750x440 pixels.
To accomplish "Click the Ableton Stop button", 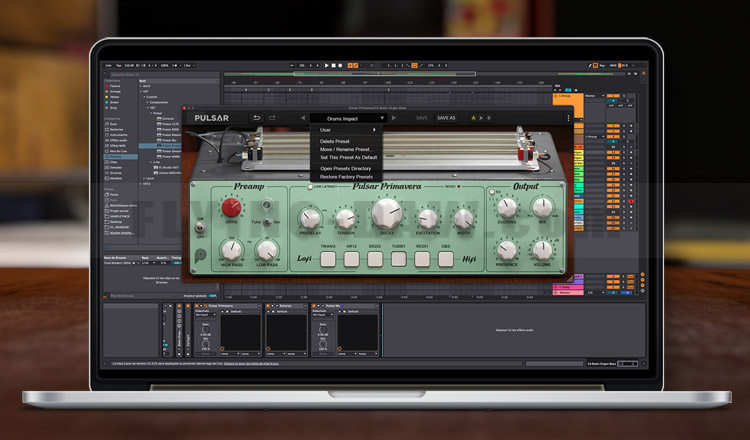I will [333, 66].
